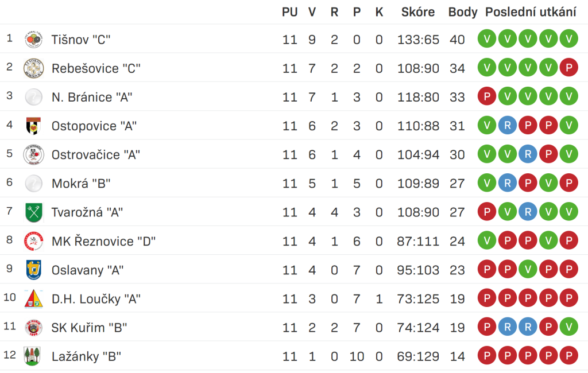Click the N. Bránice "A" placeholder logo

33,97
